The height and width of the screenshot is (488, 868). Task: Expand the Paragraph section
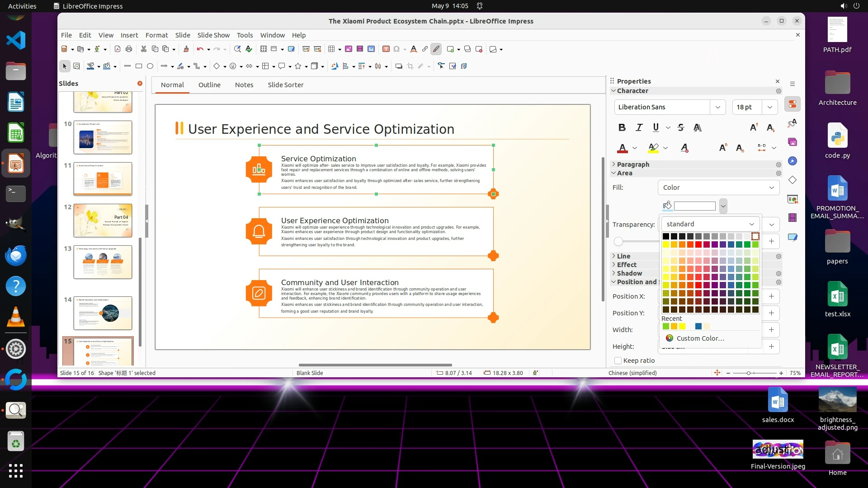[632, 164]
